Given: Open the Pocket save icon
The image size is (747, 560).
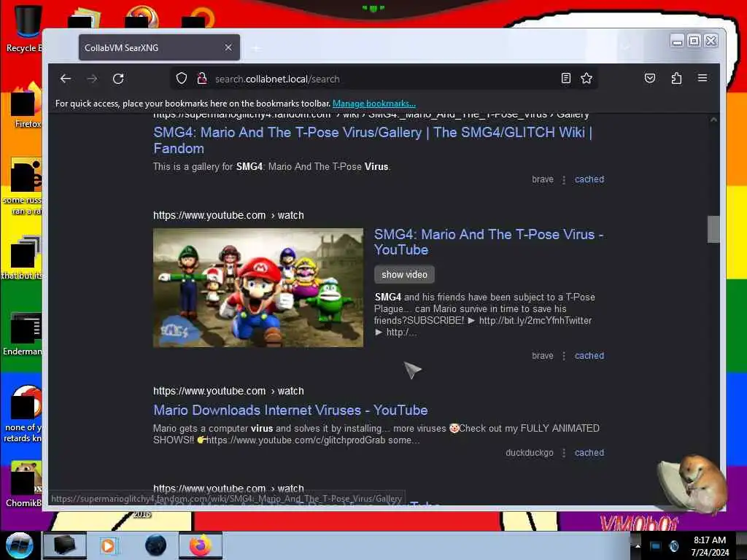Looking at the screenshot, I should [x=650, y=78].
